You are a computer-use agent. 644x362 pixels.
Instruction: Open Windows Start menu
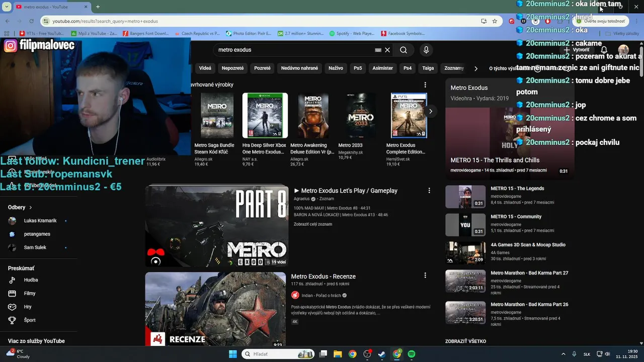[x=233, y=354]
